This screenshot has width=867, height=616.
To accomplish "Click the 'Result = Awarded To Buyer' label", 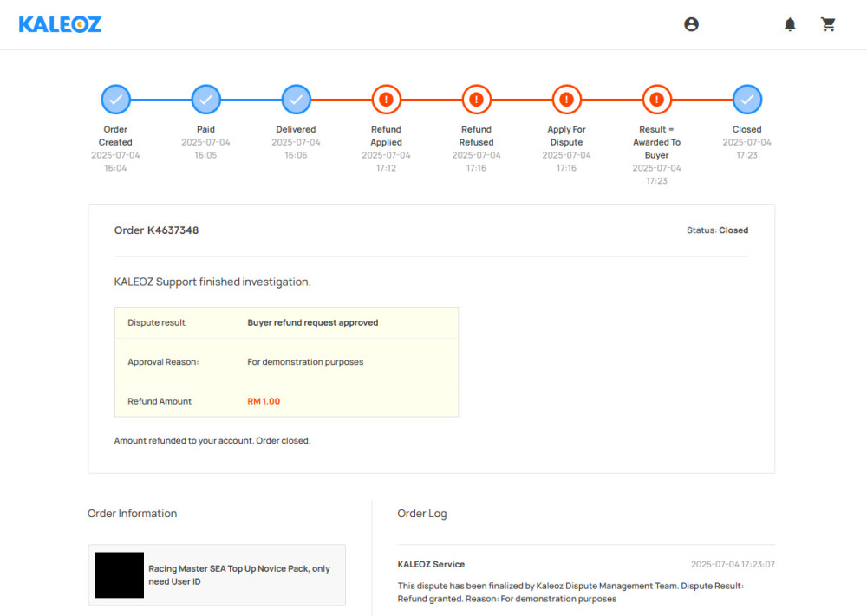I will (x=656, y=142).
